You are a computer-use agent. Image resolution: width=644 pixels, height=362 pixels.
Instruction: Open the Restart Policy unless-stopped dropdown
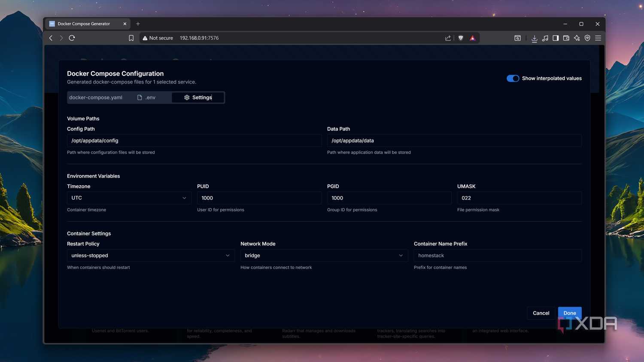pyautogui.click(x=151, y=255)
